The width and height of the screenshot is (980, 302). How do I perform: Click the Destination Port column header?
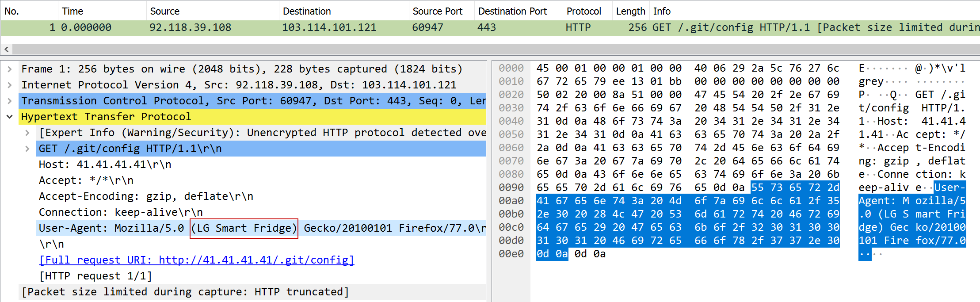point(512,11)
